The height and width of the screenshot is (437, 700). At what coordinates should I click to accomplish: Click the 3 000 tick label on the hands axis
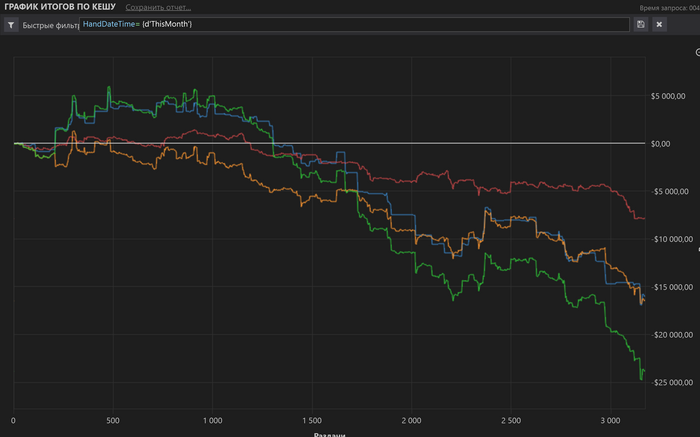[610, 420]
